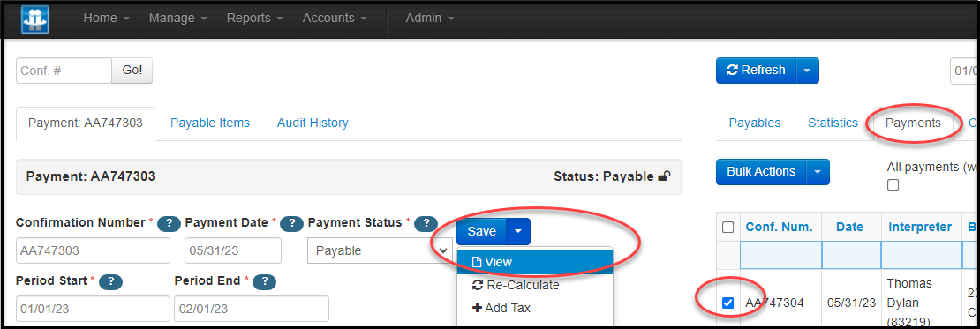Toggle the select-all checkbox in table header
This screenshot has height=329, width=980.
[727, 228]
